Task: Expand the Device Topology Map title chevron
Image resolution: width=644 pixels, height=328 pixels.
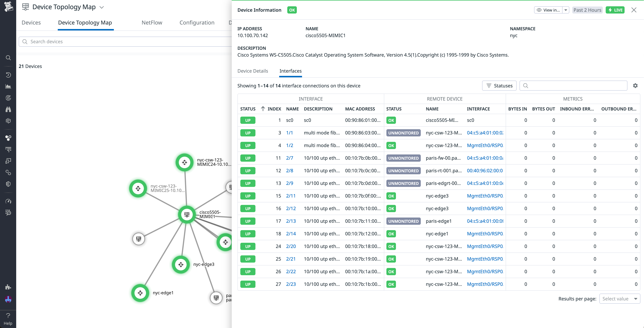Action: pos(102,7)
